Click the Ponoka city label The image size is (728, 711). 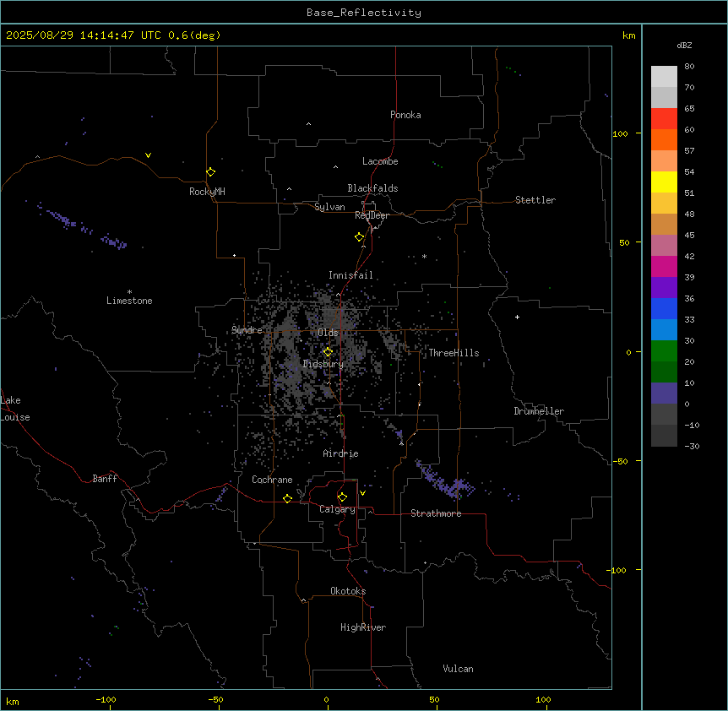point(405,115)
